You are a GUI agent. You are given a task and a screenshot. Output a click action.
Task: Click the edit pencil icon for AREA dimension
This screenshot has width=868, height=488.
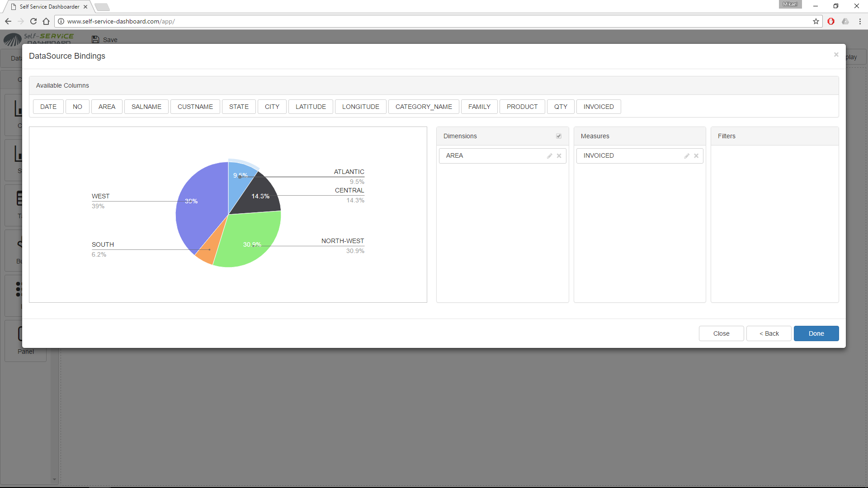point(548,155)
